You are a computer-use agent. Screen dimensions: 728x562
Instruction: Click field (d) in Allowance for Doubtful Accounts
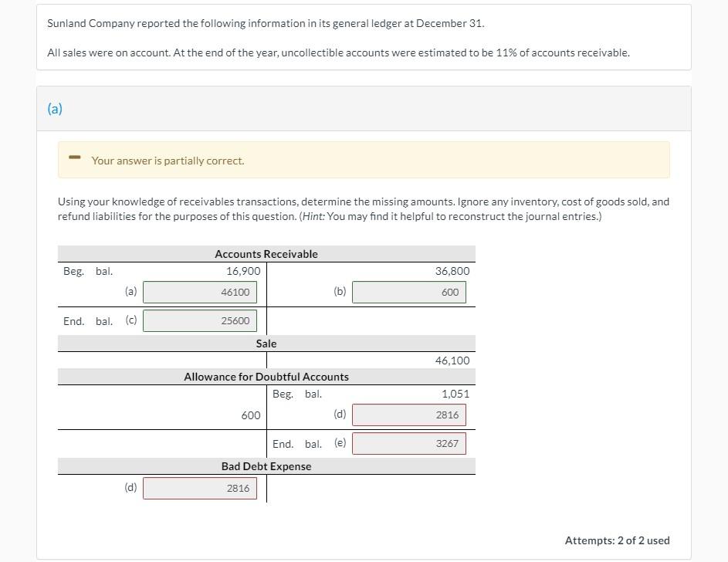pyautogui.click(x=409, y=415)
